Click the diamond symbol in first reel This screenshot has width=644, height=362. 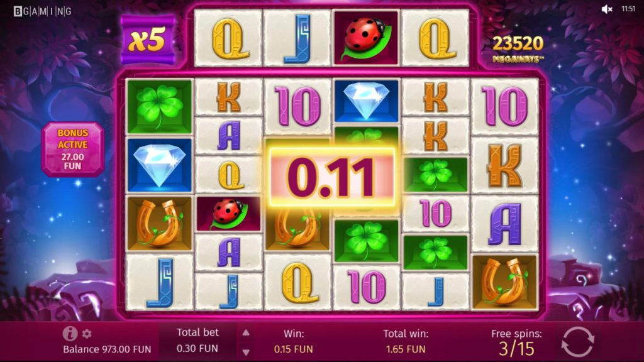(159, 165)
